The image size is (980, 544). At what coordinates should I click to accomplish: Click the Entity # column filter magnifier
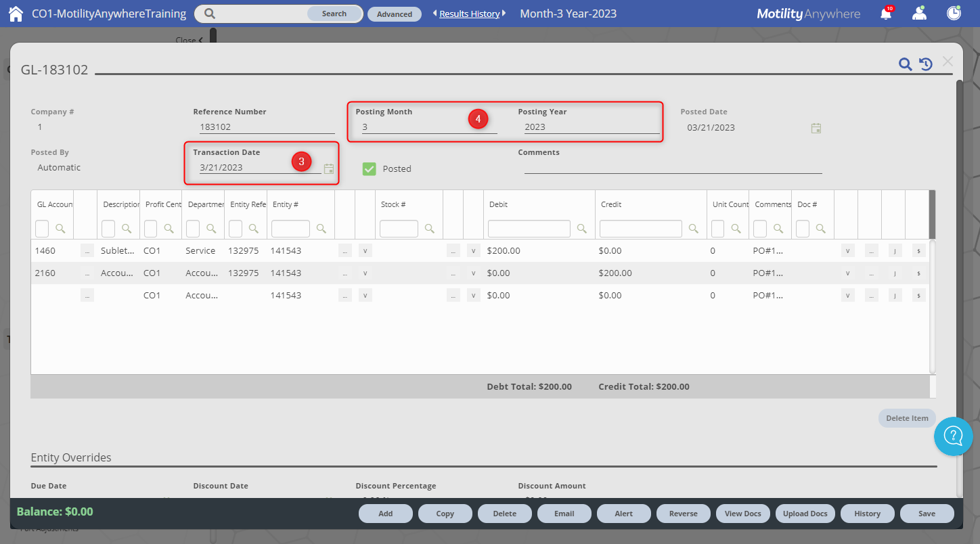321,229
